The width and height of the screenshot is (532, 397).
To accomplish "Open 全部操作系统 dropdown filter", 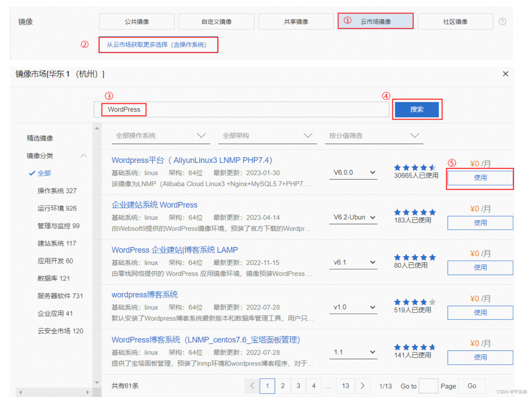I will click(x=161, y=136).
